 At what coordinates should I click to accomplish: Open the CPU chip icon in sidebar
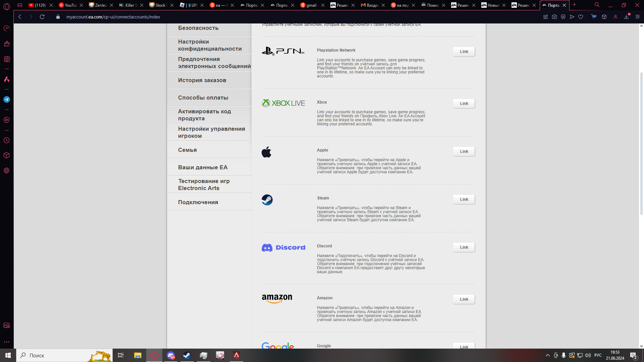click(7, 59)
